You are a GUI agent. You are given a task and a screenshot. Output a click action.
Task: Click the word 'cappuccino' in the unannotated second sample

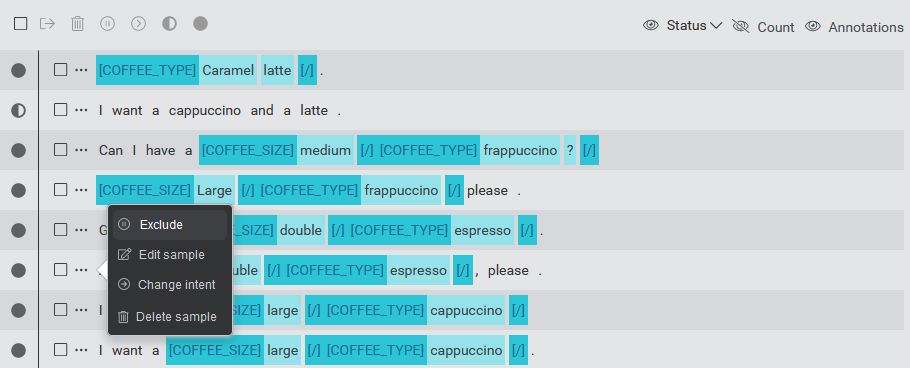205,110
